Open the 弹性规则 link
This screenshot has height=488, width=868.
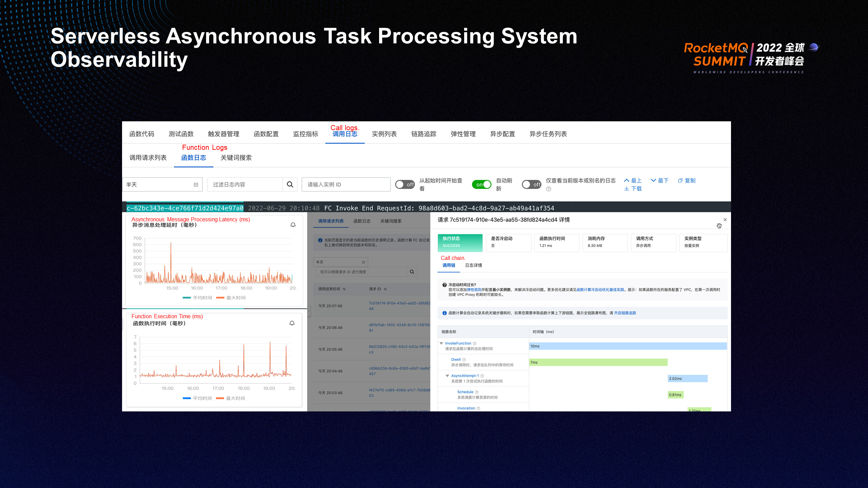pyautogui.click(x=474, y=290)
